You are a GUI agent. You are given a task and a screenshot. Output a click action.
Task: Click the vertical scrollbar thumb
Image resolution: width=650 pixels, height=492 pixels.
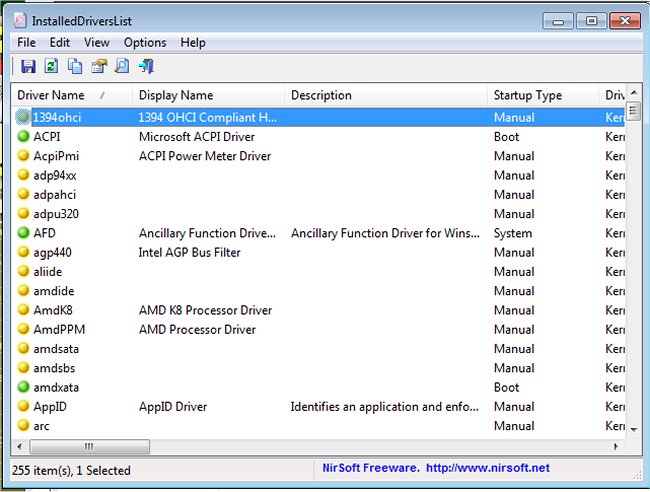633,111
